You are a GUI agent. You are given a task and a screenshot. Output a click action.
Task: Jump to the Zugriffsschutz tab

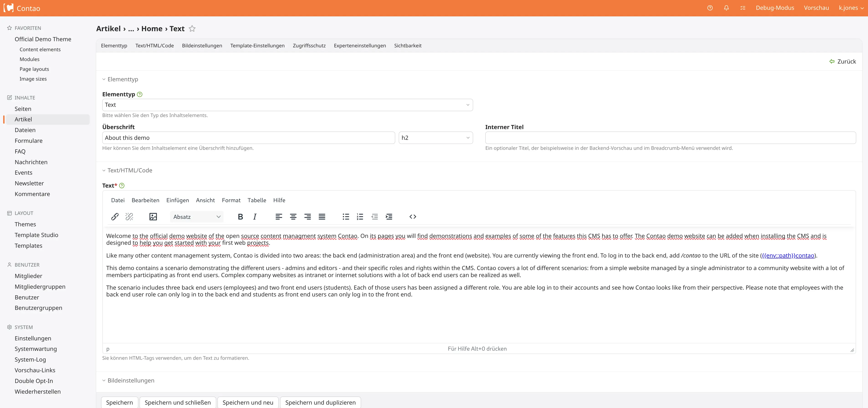[x=309, y=46]
